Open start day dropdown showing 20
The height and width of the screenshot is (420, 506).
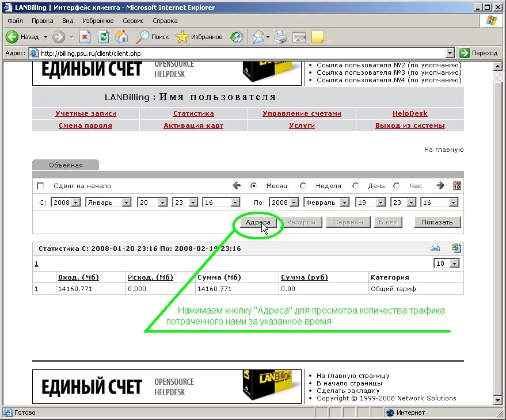[153, 203]
